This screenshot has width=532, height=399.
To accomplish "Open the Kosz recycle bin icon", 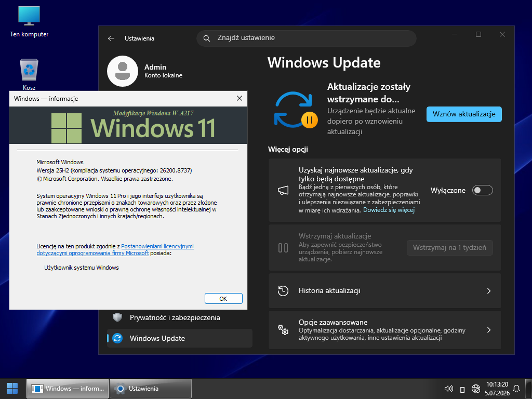I will coord(29,74).
